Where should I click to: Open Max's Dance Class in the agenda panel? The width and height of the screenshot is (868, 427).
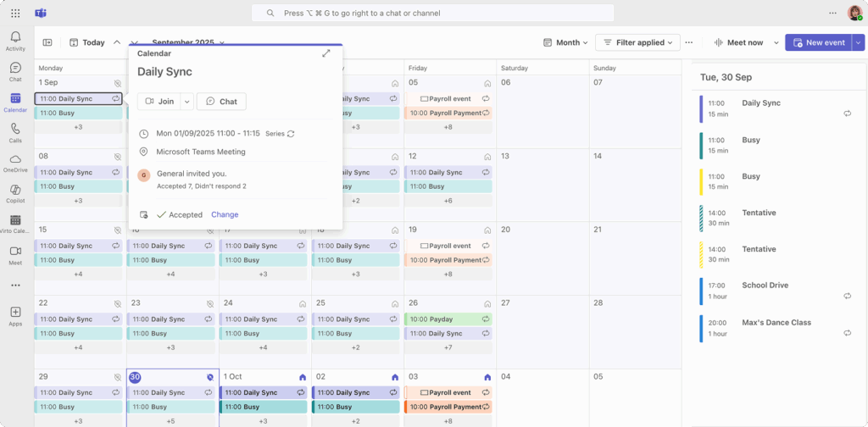click(x=776, y=323)
